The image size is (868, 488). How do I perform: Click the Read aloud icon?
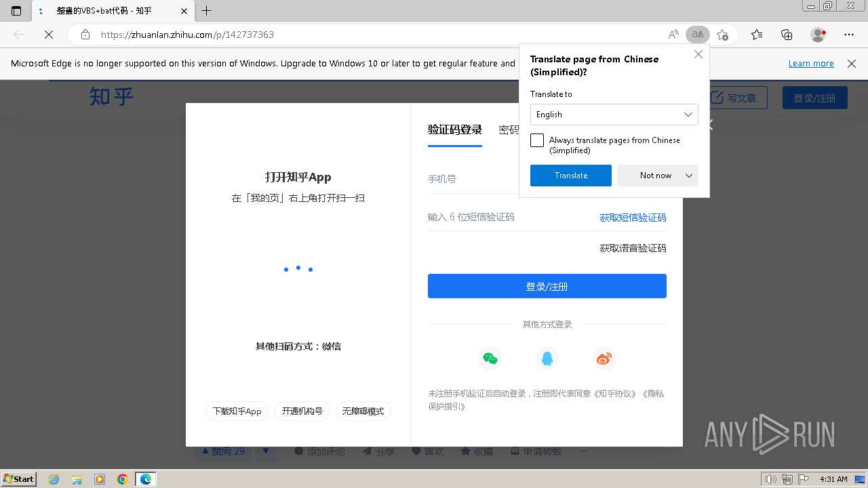tap(673, 35)
